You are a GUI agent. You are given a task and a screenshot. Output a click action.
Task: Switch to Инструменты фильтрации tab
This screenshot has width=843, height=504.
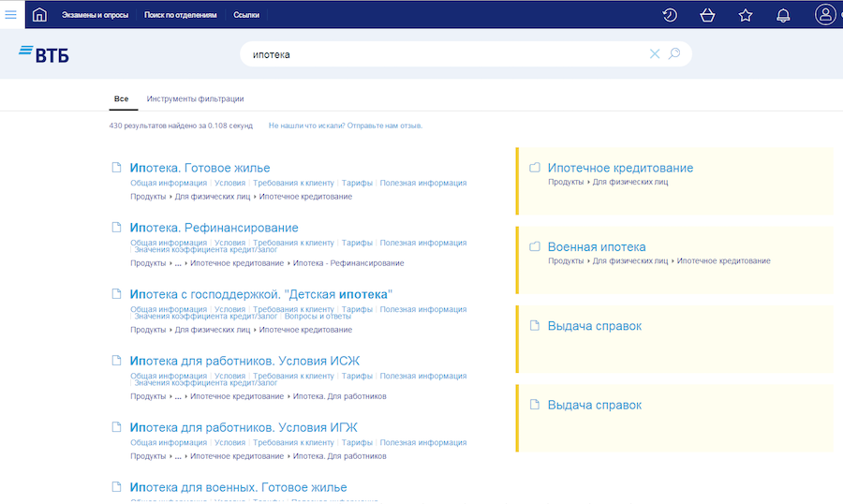click(195, 99)
